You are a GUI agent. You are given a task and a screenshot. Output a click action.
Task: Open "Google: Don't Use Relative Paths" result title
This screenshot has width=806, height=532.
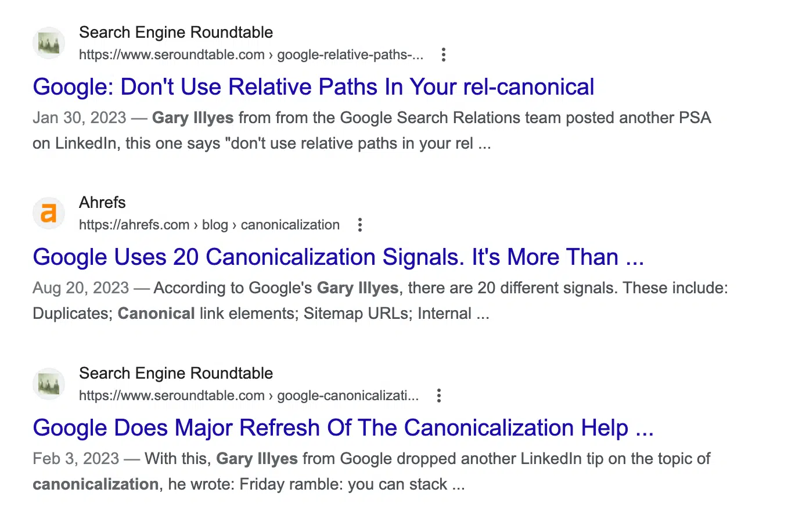click(x=314, y=87)
